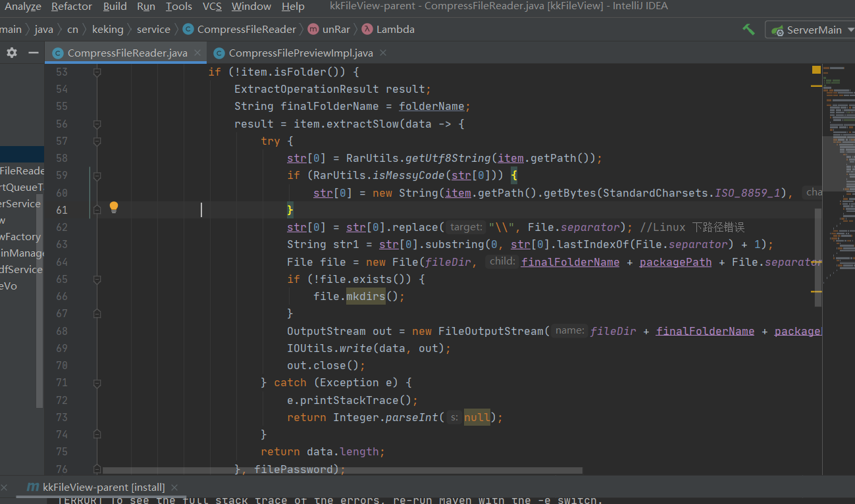The height and width of the screenshot is (504, 855).
Task: Click the 'main' breadcrumb segment
Action: coord(11,29)
